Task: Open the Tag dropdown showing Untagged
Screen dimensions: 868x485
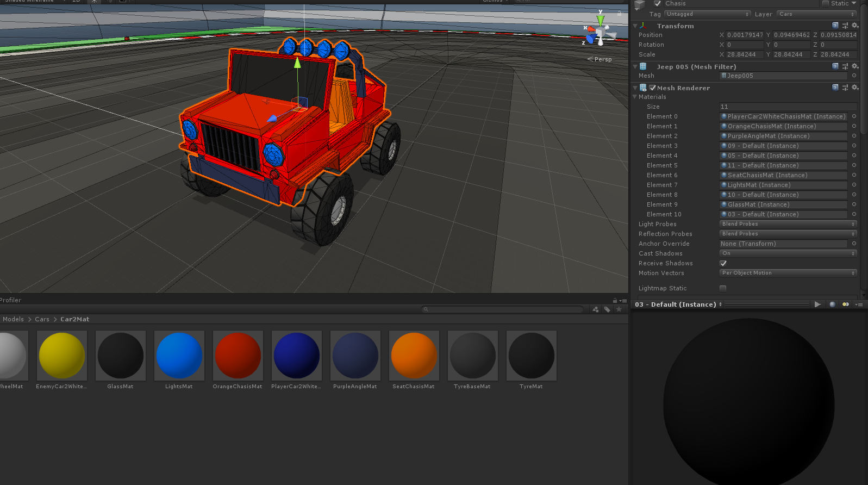Action: pos(707,14)
